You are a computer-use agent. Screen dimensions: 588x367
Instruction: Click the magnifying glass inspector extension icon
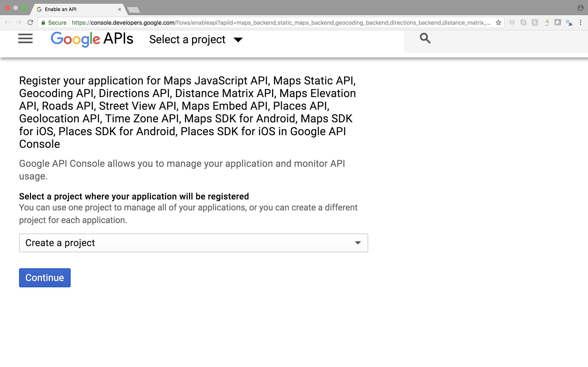[x=569, y=23]
